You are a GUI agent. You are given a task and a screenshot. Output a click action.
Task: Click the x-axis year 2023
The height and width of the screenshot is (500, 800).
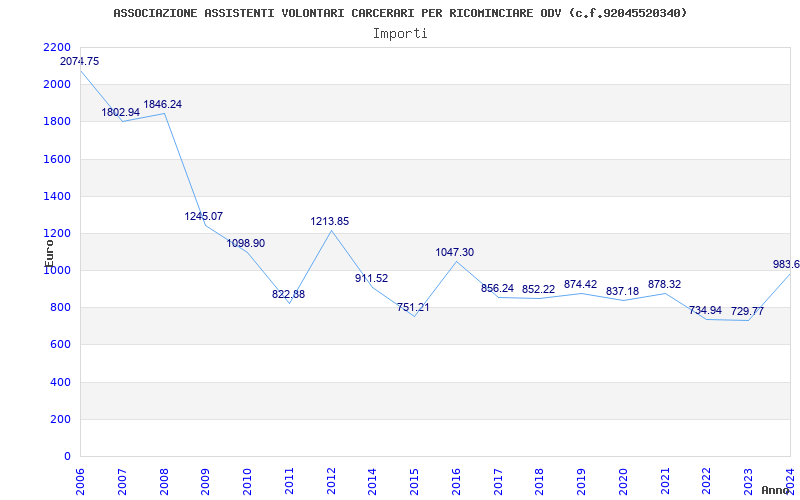[x=748, y=481]
